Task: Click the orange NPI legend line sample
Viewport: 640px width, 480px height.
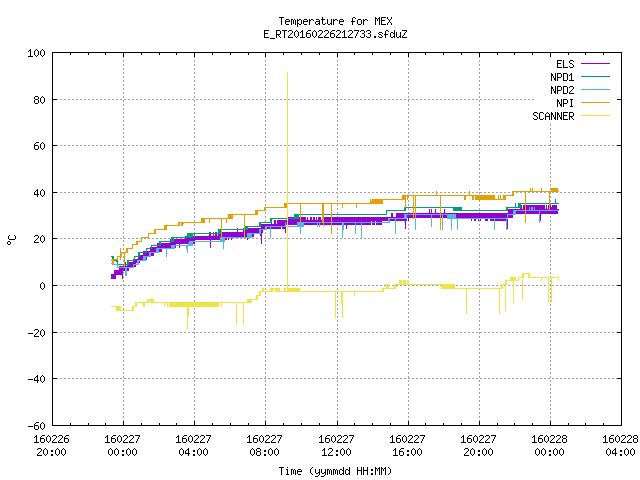Action: [x=595, y=103]
